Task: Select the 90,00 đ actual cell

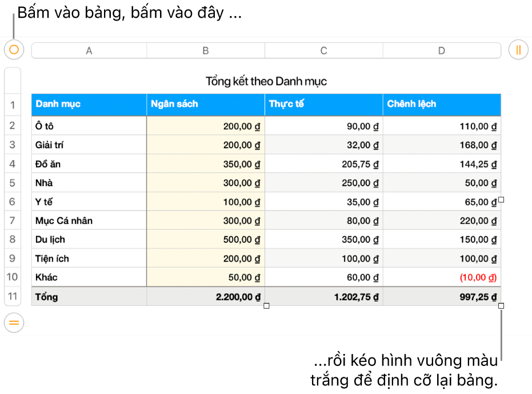Action: click(323, 126)
